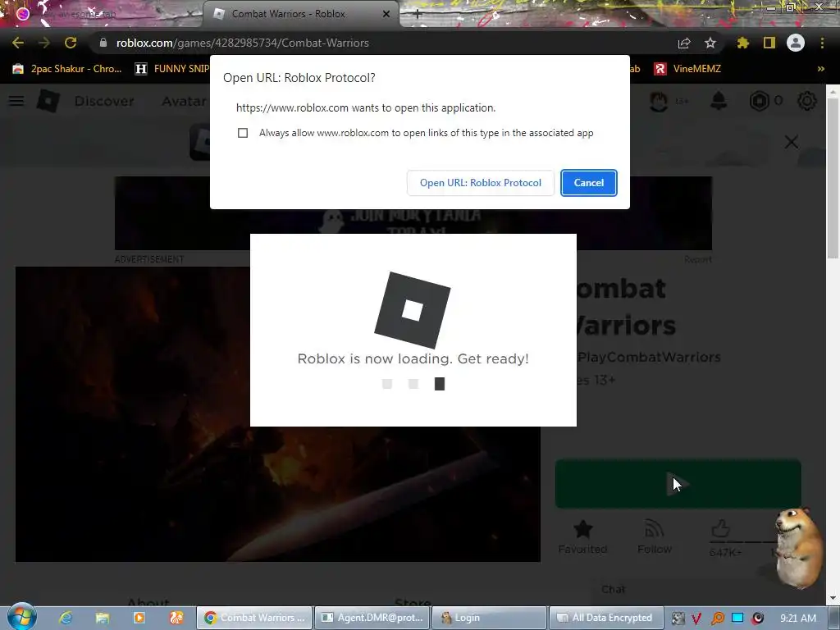Image resolution: width=840 pixels, height=630 pixels.
Task: Click the Follow feed icon
Action: click(x=654, y=529)
